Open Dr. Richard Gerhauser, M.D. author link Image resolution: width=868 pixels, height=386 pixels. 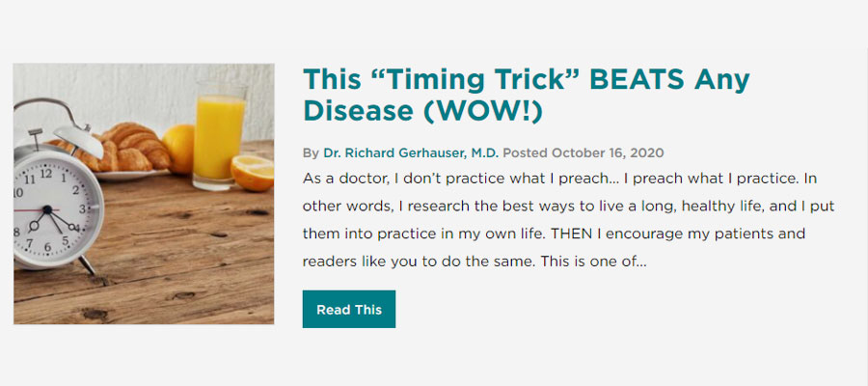[x=411, y=152]
